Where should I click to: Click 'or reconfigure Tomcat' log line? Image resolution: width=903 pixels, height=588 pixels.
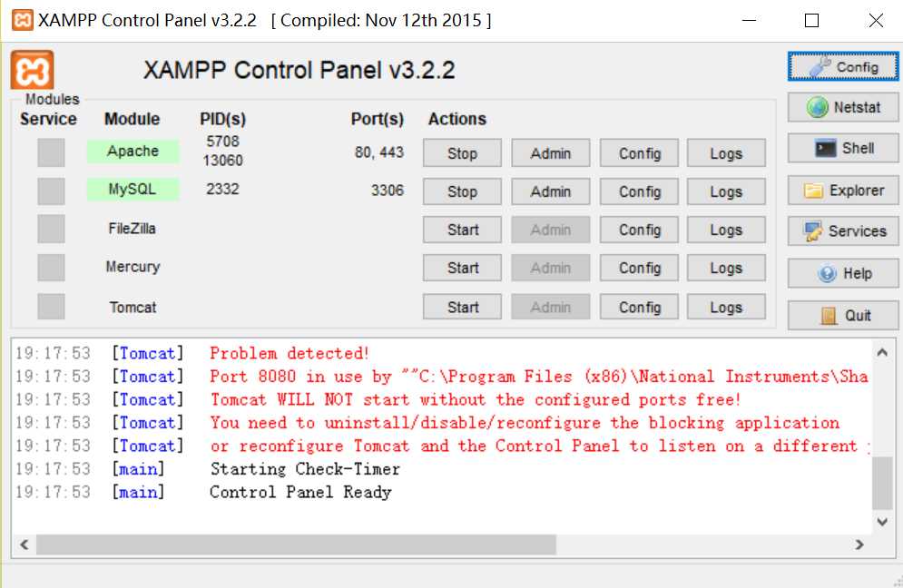pyautogui.click(x=540, y=446)
